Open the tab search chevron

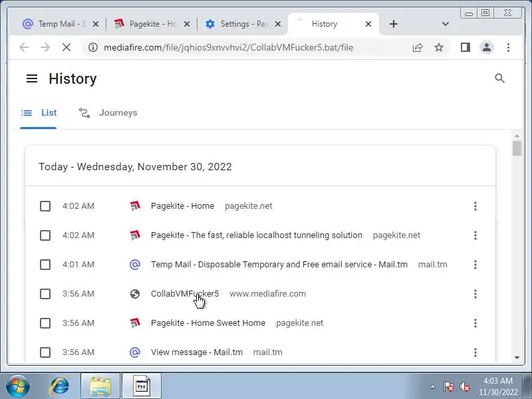tap(446, 24)
